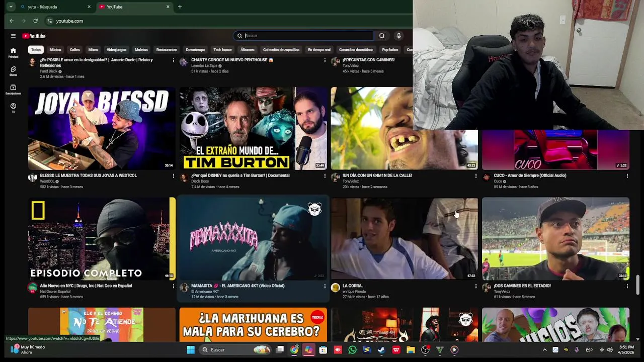
Task: Open the YouTube hamburger guide menu
Action: pos(13,36)
